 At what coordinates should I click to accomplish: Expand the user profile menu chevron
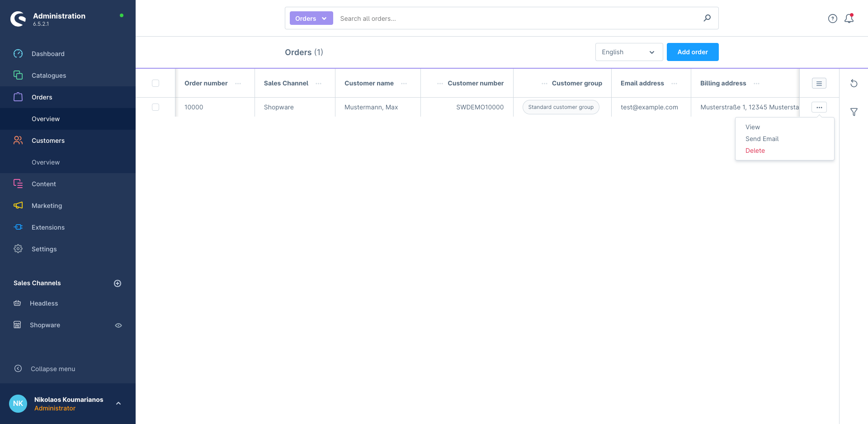(118, 403)
